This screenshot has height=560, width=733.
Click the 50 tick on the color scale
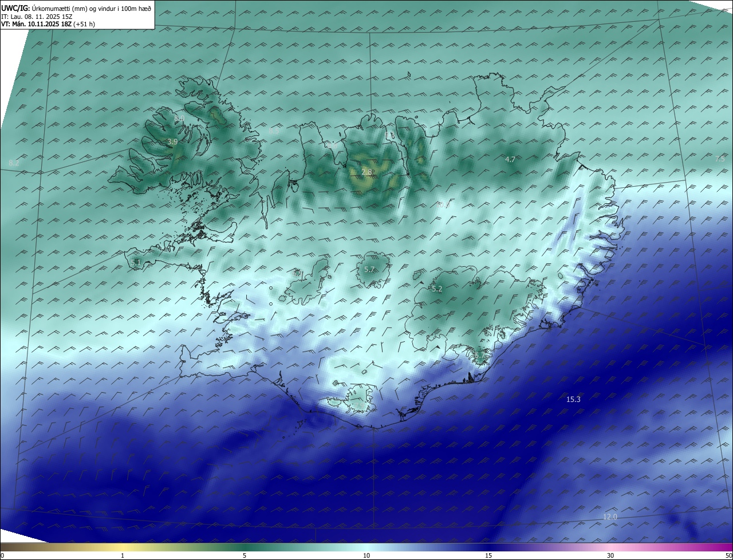coord(728,556)
